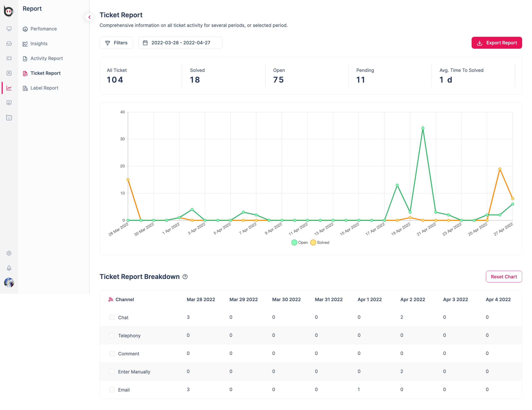Open notifications via the bell icon
Image resolution: width=532 pixels, height=410 pixels.
point(9,268)
